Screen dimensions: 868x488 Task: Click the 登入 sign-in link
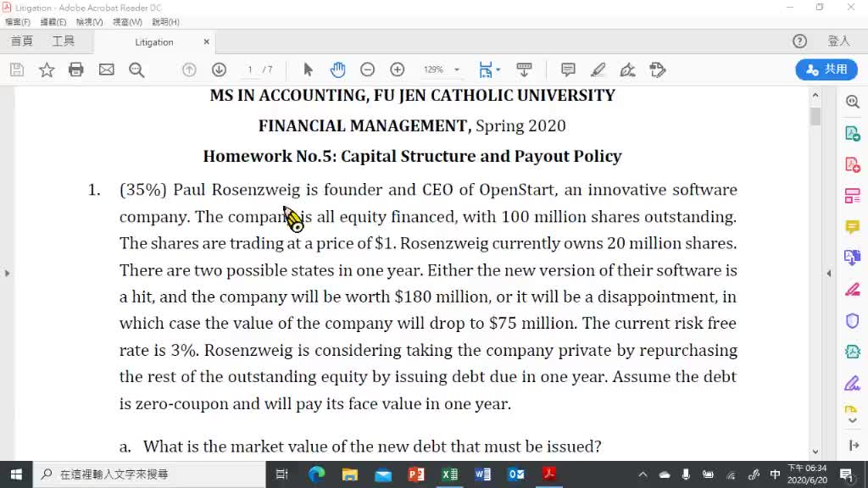[838, 42]
